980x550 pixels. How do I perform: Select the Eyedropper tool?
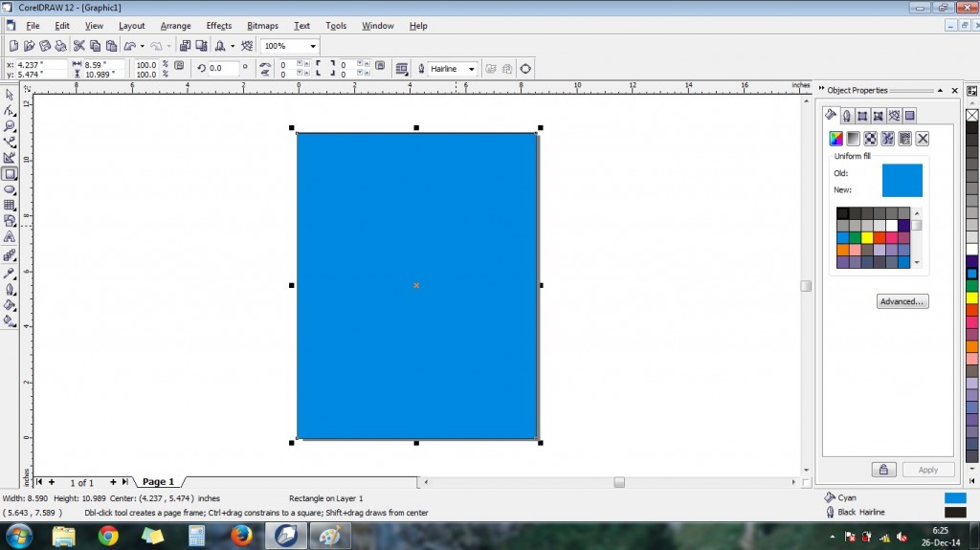click(x=10, y=274)
